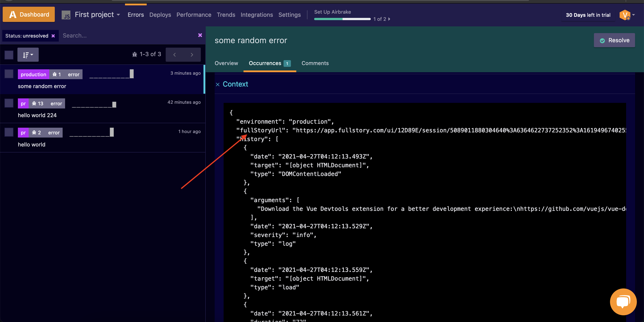Open the Errors menu item
The width and height of the screenshot is (644, 322).
tap(136, 15)
